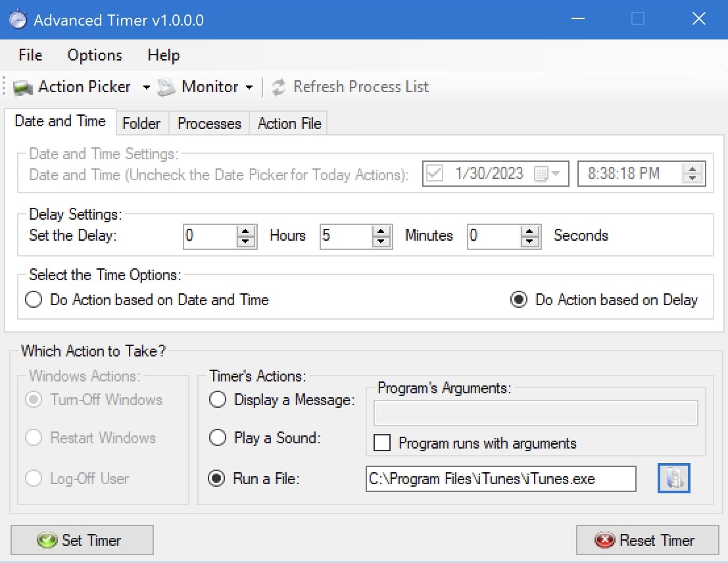Click the Monitor toolbar label
The image size is (728, 563).
(210, 87)
